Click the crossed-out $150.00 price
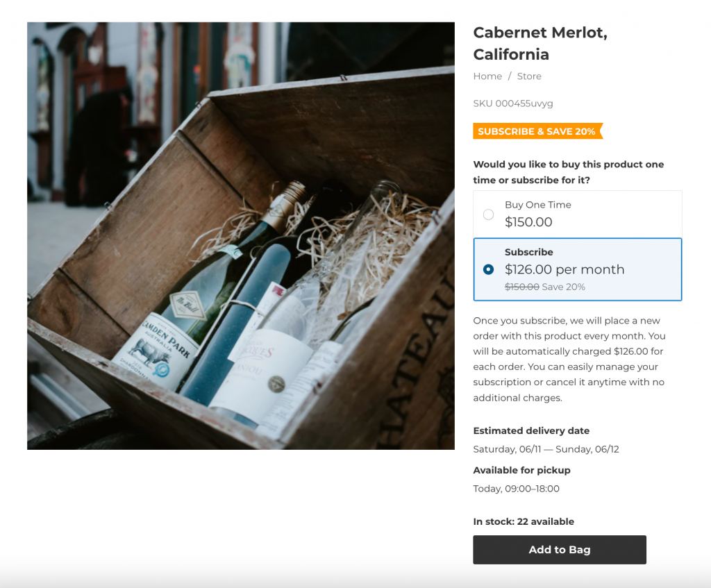This screenshot has height=588, width=711. 522,287
